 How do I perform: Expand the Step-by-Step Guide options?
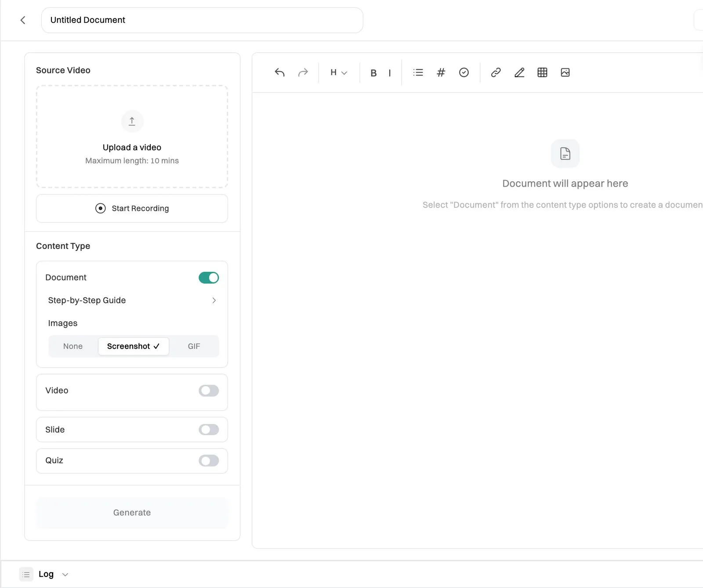214,300
